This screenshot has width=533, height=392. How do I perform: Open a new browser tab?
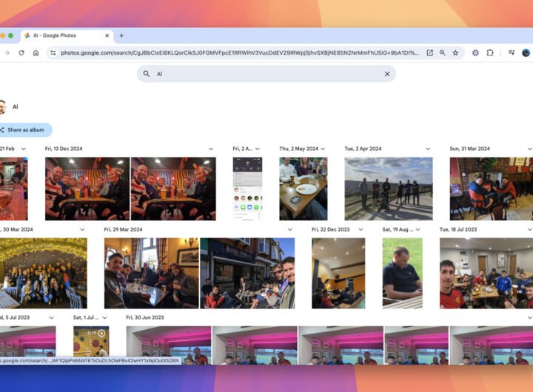tap(121, 36)
